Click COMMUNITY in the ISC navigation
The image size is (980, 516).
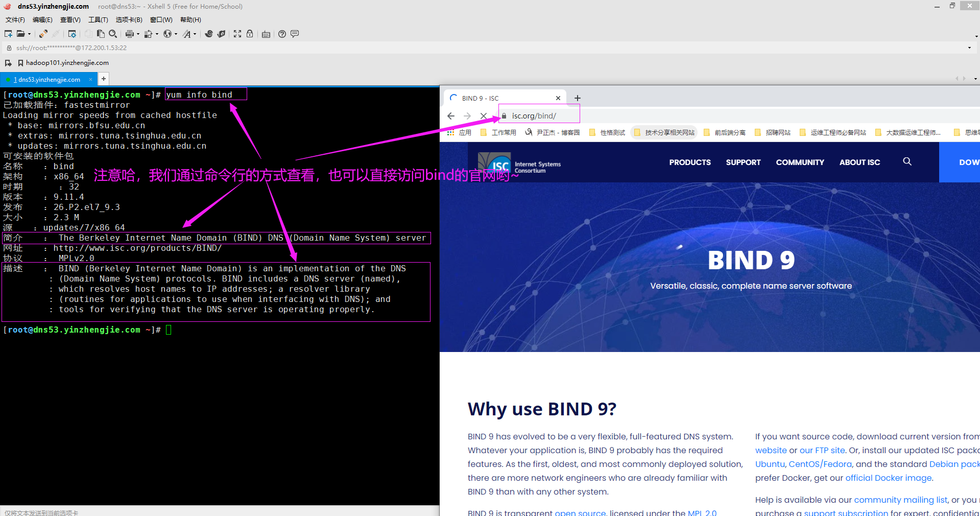coord(800,162)
